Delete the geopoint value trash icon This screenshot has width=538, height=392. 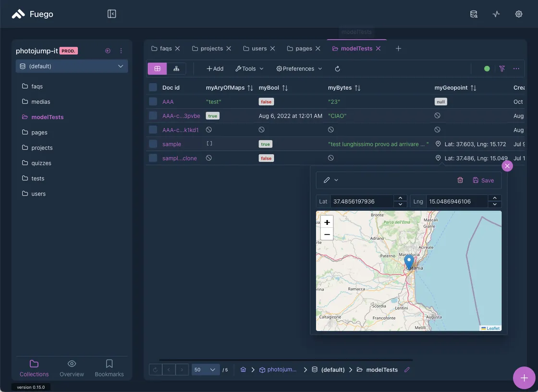click(460, 180)
